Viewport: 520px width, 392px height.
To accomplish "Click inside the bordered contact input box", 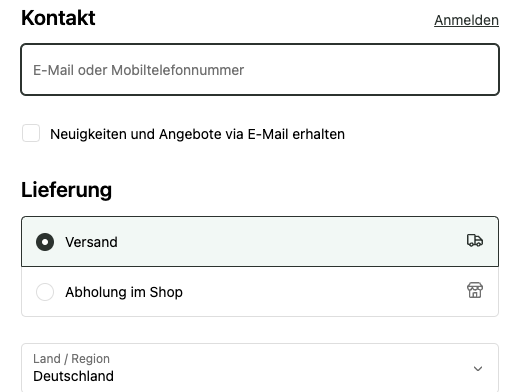I will tap(260, 70).
